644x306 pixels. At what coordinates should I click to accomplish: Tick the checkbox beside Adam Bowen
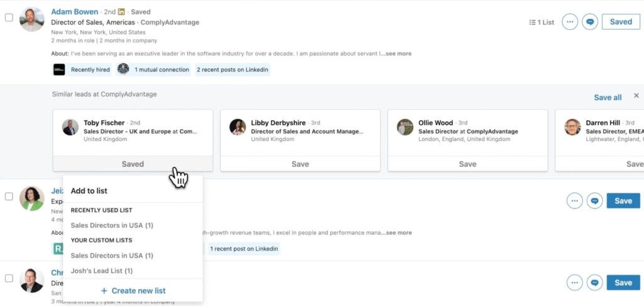[x=9, y=18]
